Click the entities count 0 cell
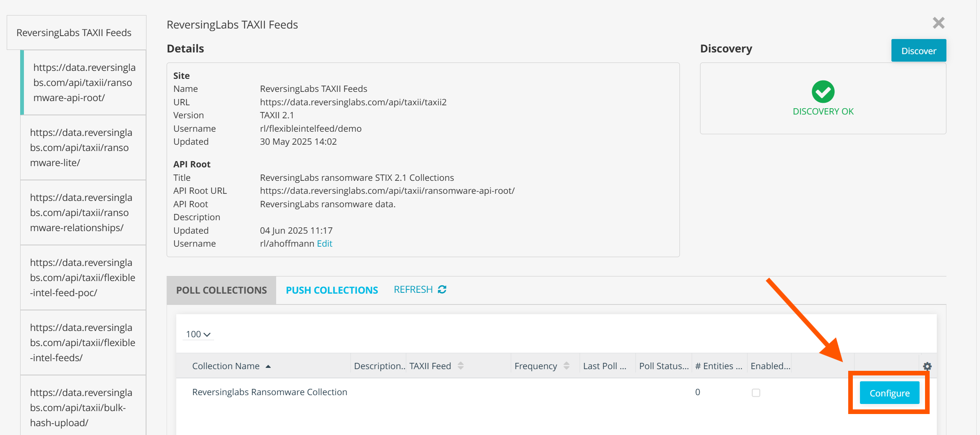Viewport: 980px width, 435px height. (698, 392)
